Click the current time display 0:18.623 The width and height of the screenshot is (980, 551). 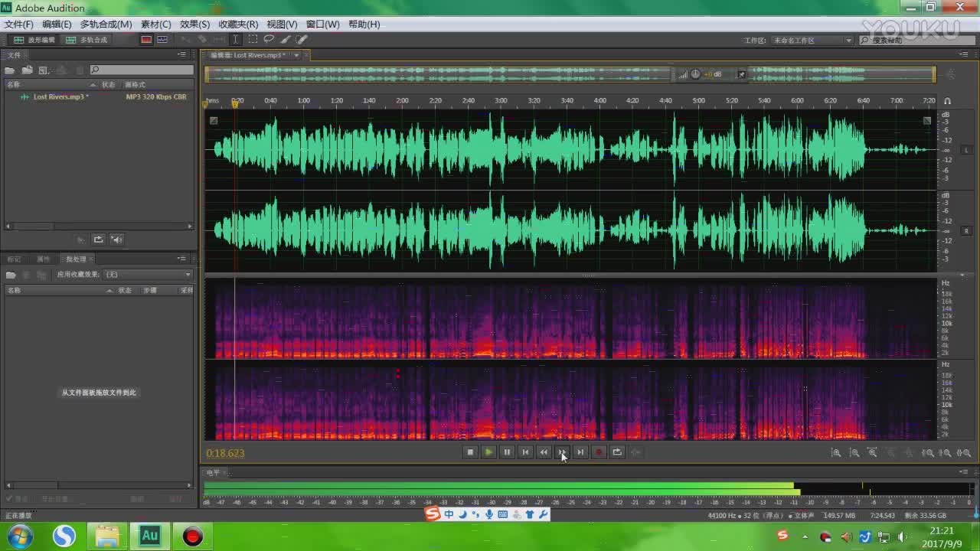click(x=225, y=453)
